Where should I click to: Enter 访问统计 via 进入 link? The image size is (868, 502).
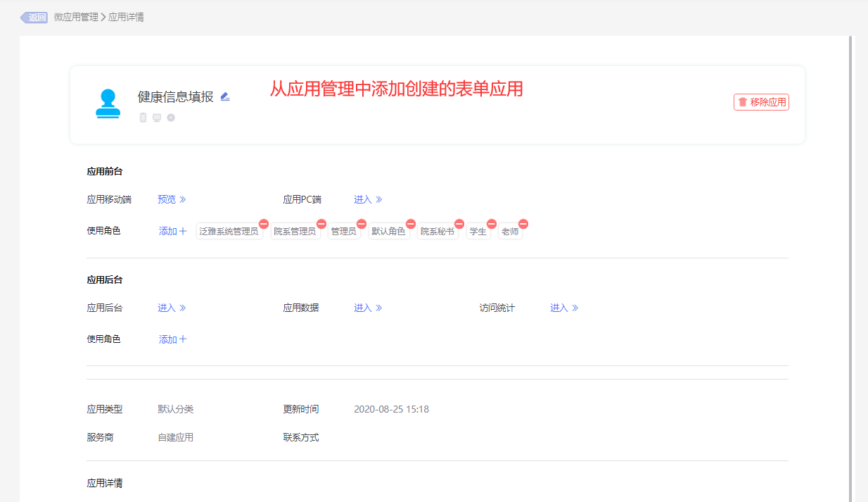(564, 308)
